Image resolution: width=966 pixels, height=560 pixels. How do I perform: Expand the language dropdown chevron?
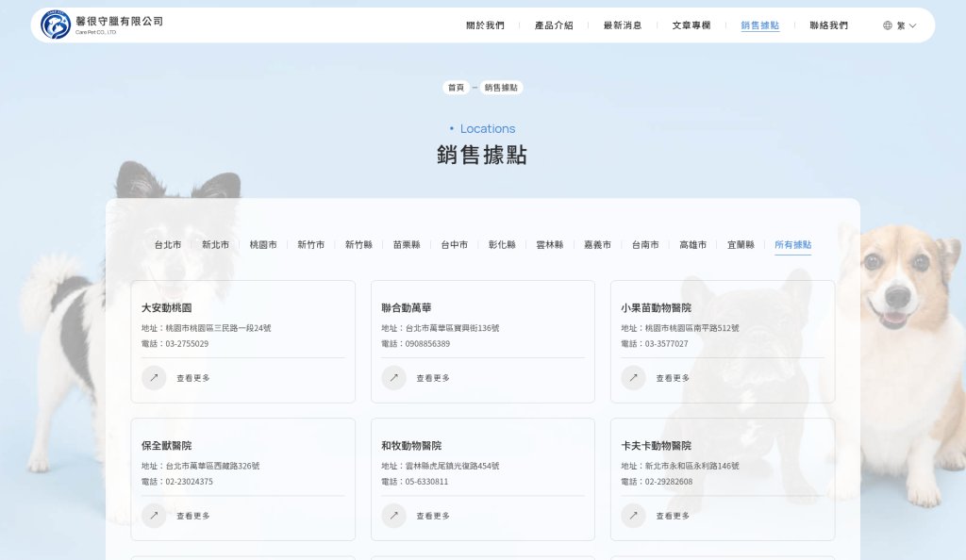[x=912, y=25]
